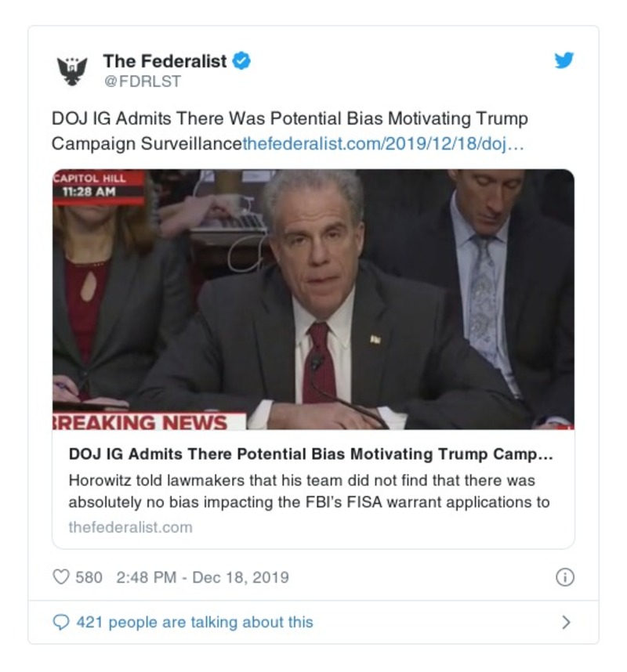Click The Federalist profile avatar
627x672 pixels.
point(73,70)
